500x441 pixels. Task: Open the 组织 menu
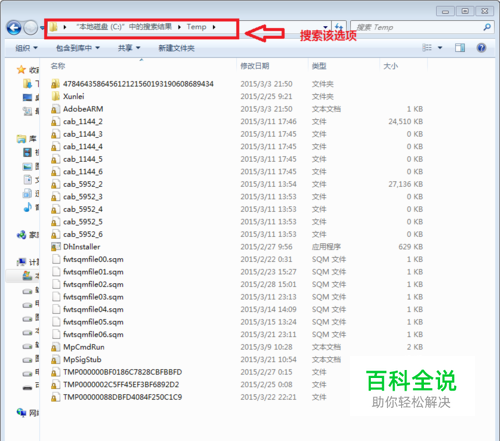click(x=26, y=48)
